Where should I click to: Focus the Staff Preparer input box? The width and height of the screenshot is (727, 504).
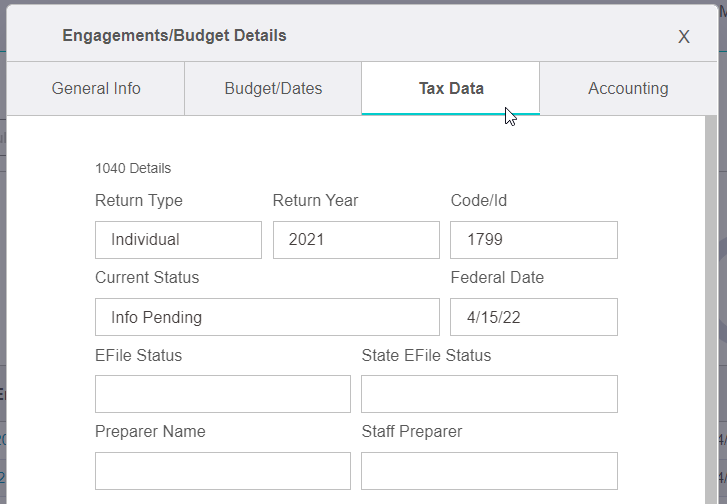pyautogui.click(x=489, y=471)
